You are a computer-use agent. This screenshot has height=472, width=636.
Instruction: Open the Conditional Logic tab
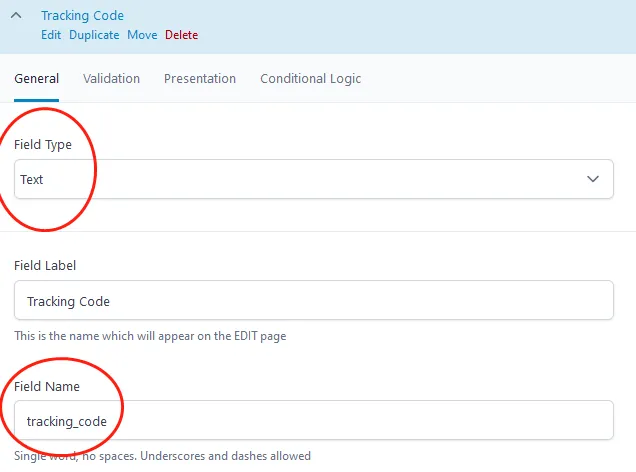(x=310, y=79)
